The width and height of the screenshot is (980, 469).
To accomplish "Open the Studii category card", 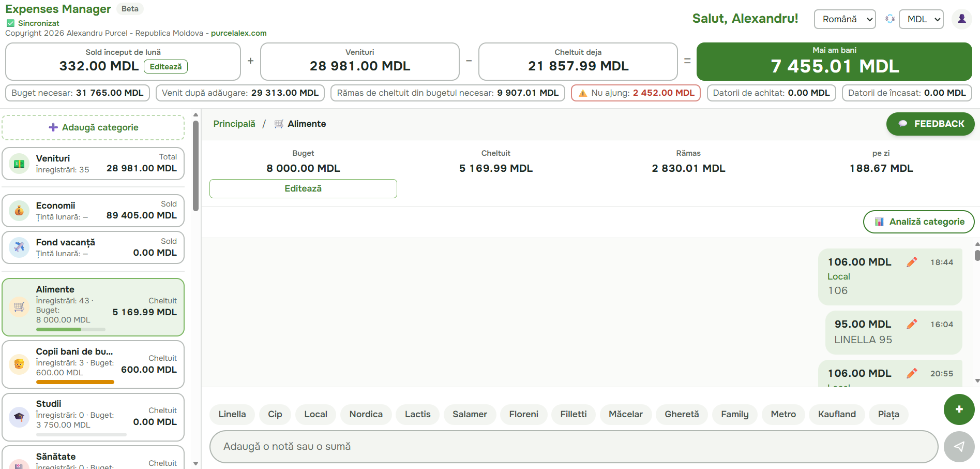I will click(93, 417).
